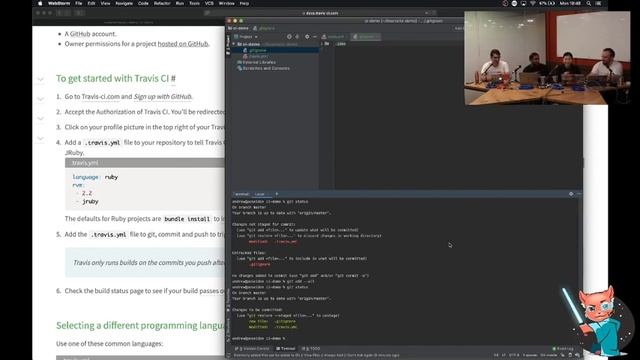The width and height of the screenshot is (640, 360).
Task: Click the Project tool window side tab
Action: [228, 44]
